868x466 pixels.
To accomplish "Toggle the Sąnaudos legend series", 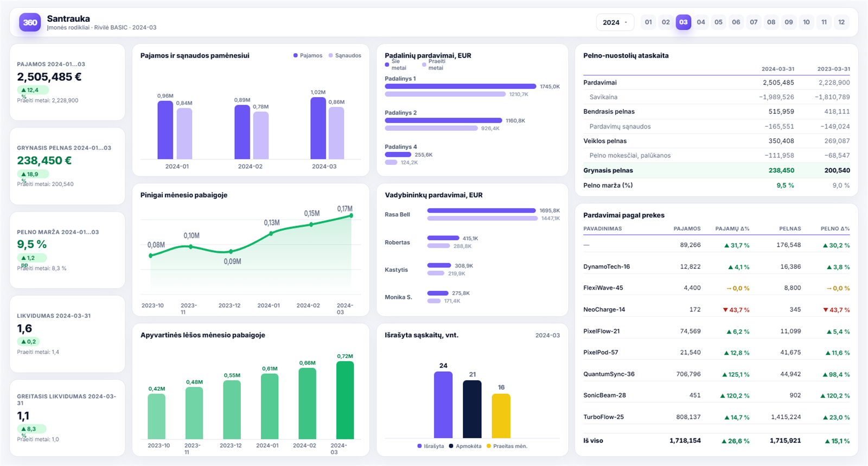I will pos(344,55).
